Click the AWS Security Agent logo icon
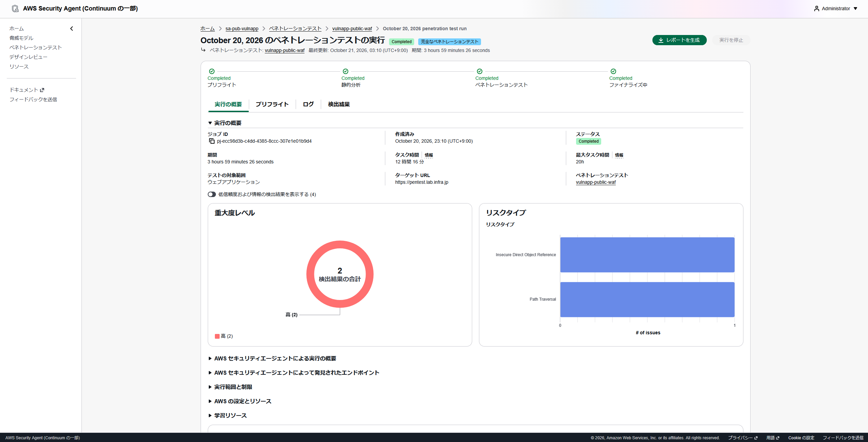868x442 pixels. (15, 8)
